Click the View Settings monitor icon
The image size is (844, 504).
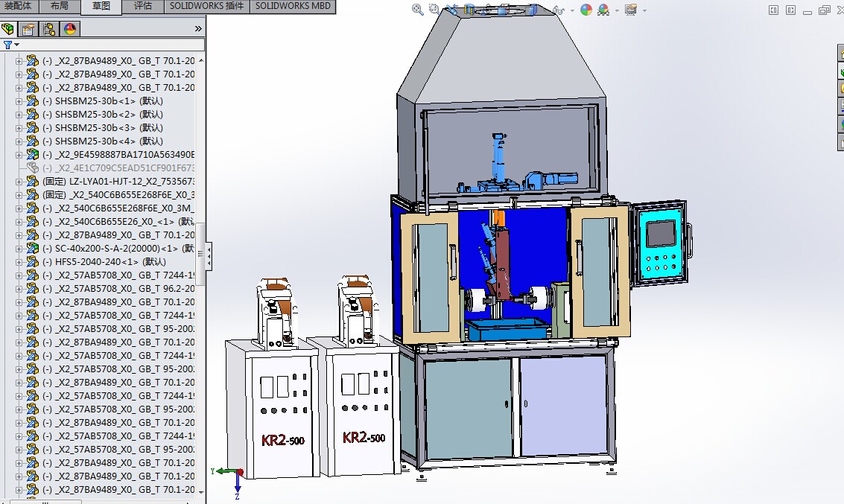[x=631, y=9]
